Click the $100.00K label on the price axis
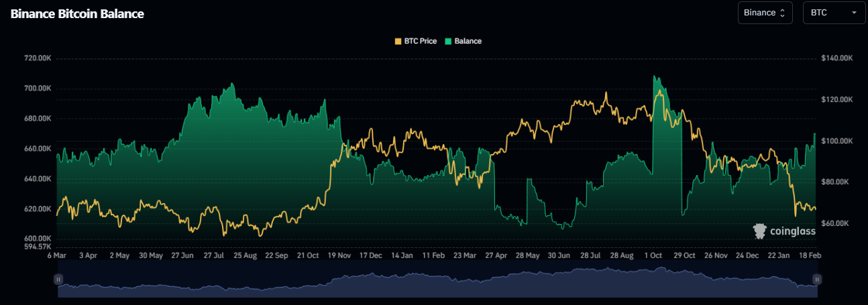 (836, 141)
